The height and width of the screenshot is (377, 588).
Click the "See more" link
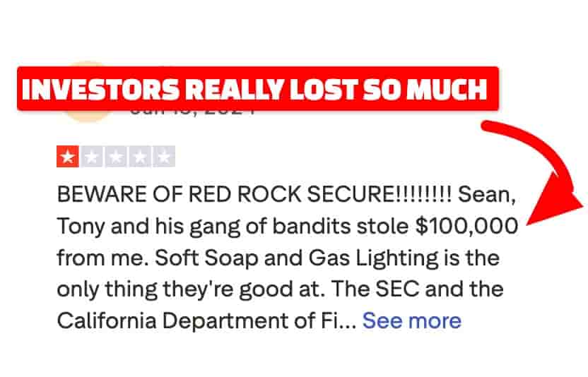click(x=411, y=321)
